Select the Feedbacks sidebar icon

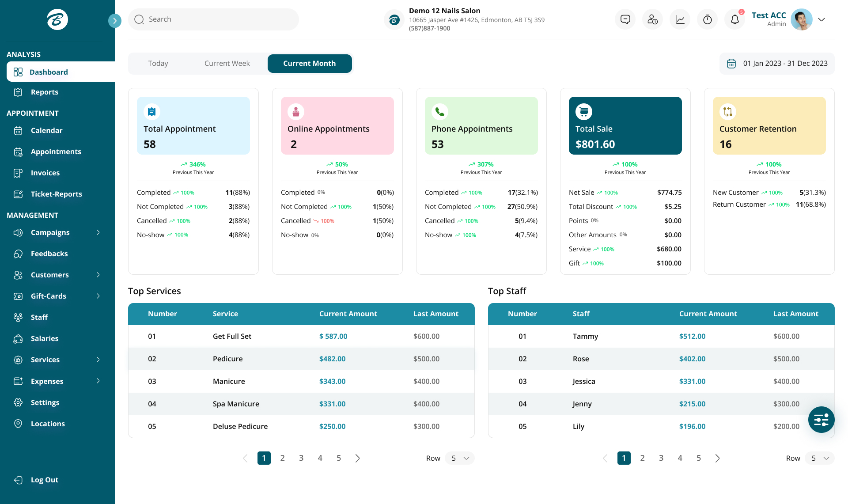[18, 254]
